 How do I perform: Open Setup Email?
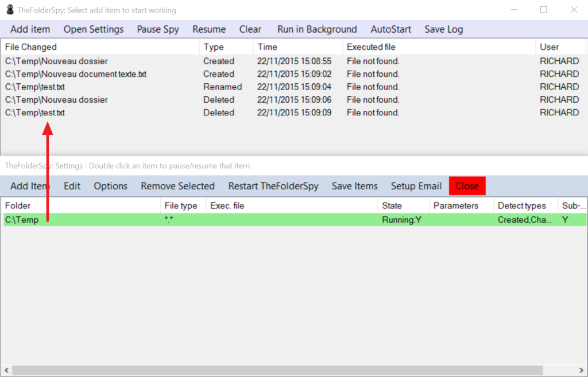coord(416,186)
